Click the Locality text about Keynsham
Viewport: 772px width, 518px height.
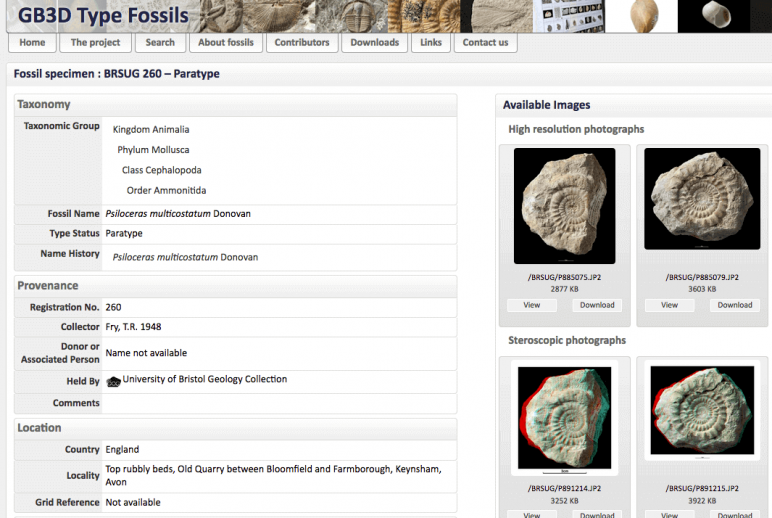(273, 476)
